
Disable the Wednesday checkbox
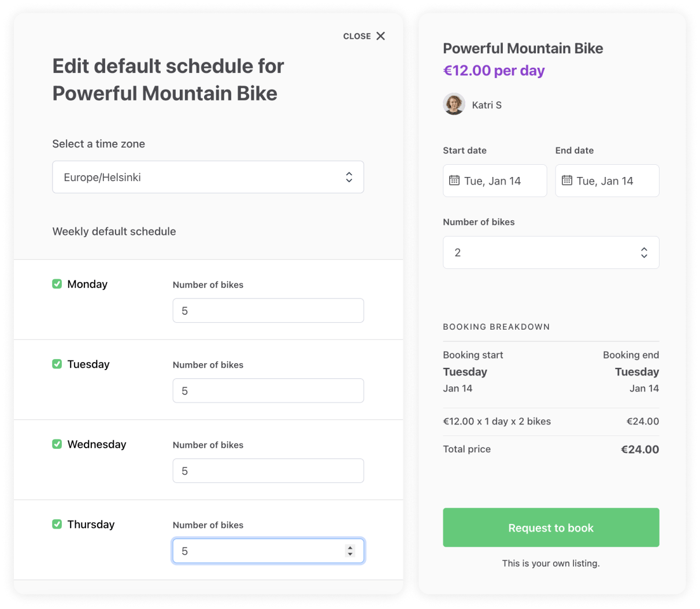[x=57, y=444]
